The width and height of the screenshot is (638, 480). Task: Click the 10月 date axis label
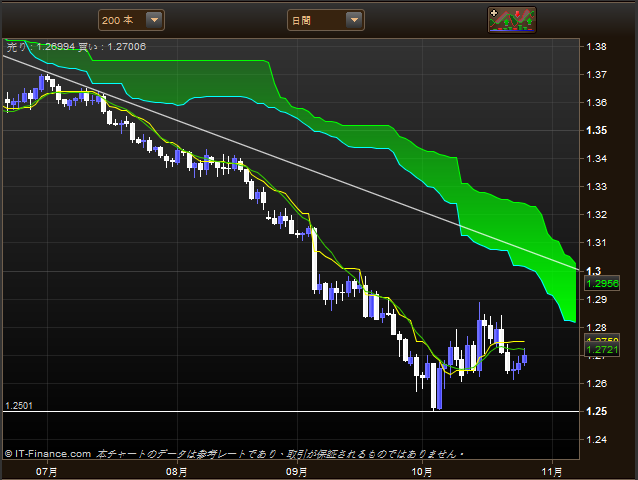422,472
